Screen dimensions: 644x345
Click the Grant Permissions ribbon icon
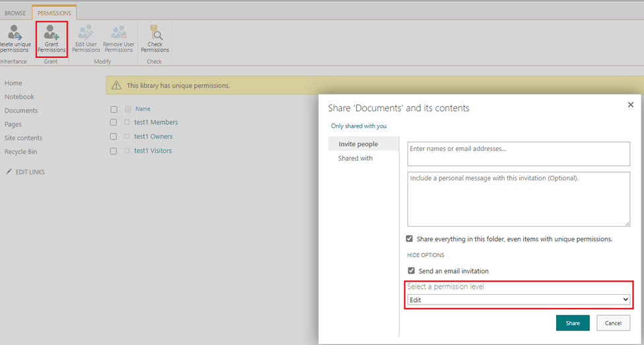pos(52,32)
